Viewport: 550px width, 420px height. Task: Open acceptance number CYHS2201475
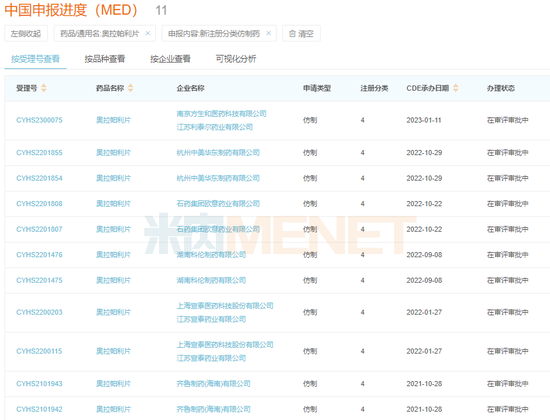coord(39,280)
